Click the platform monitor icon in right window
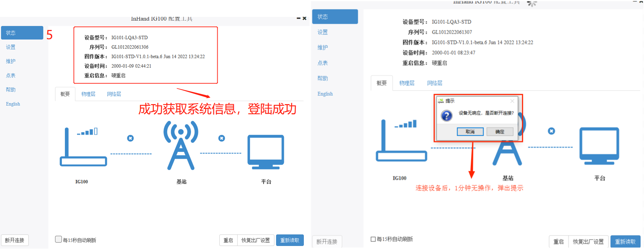Screen dimensions: 644x250 pyautogui.click(x=599, y=146)
